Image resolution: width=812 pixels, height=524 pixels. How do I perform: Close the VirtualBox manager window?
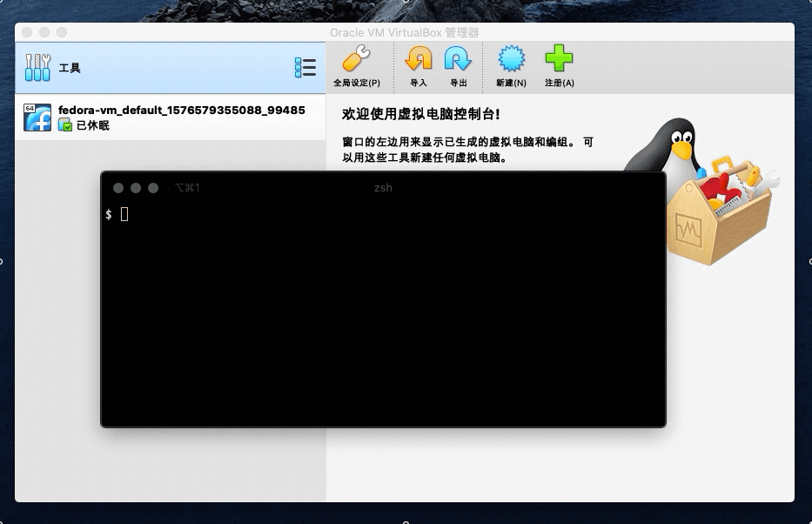(x=28, y=32)
